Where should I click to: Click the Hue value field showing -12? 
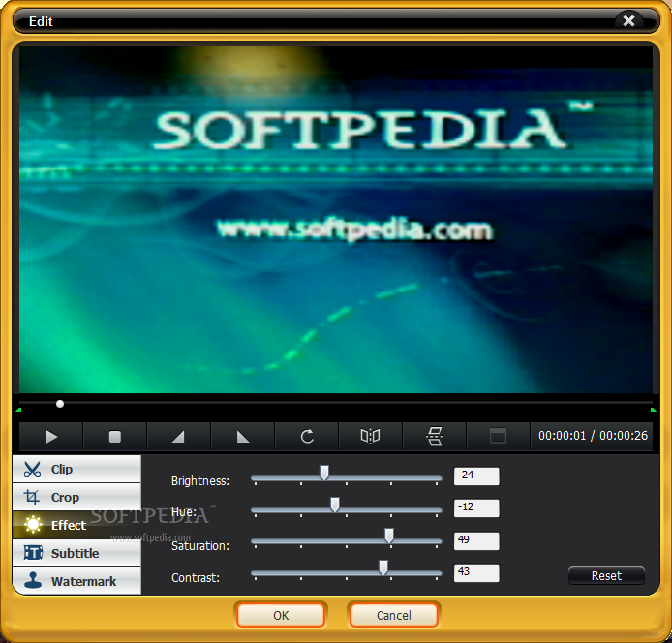[x=476, y=508]
